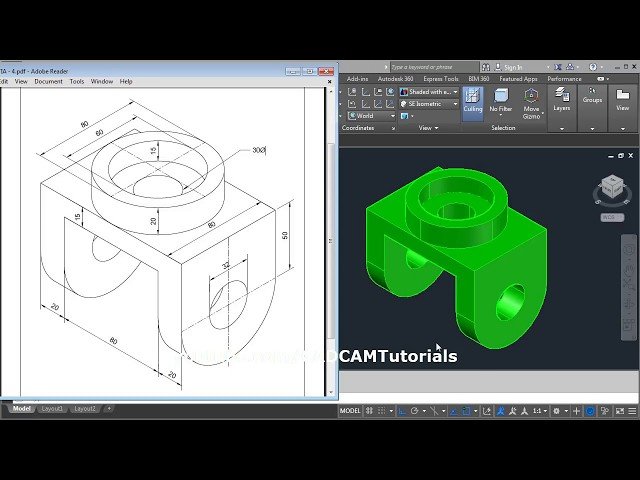Toggle object snap tracking in status bar
The width and height of the screenshot is (640, 480).
click(x=453, y=411)
